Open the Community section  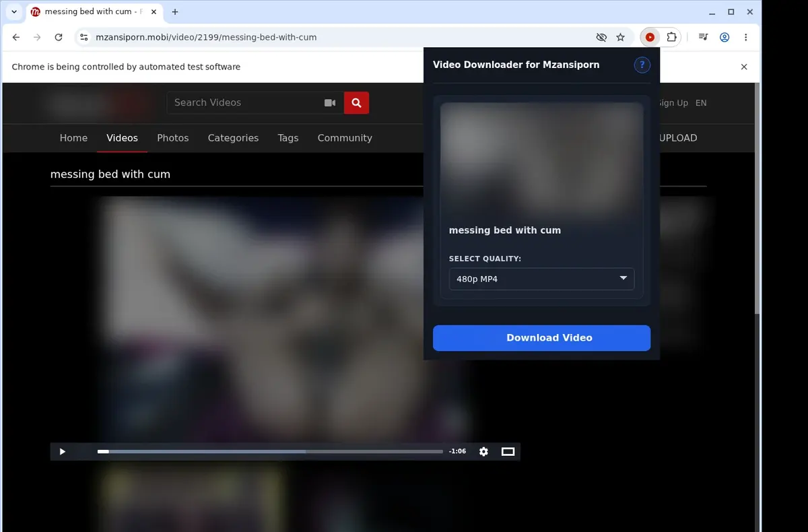(x=345, y=138)
